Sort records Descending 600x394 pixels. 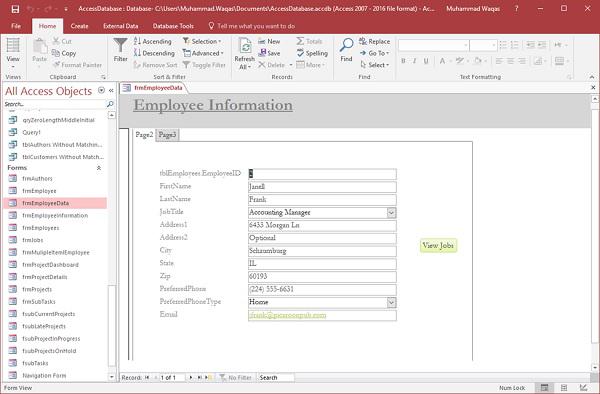[x=154, y=53]
